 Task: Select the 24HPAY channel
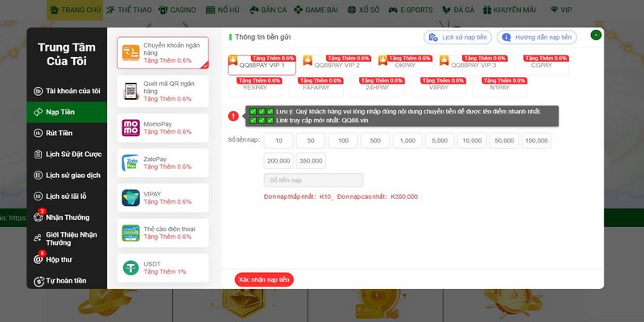pyautogui.click(x=378, y=88)
